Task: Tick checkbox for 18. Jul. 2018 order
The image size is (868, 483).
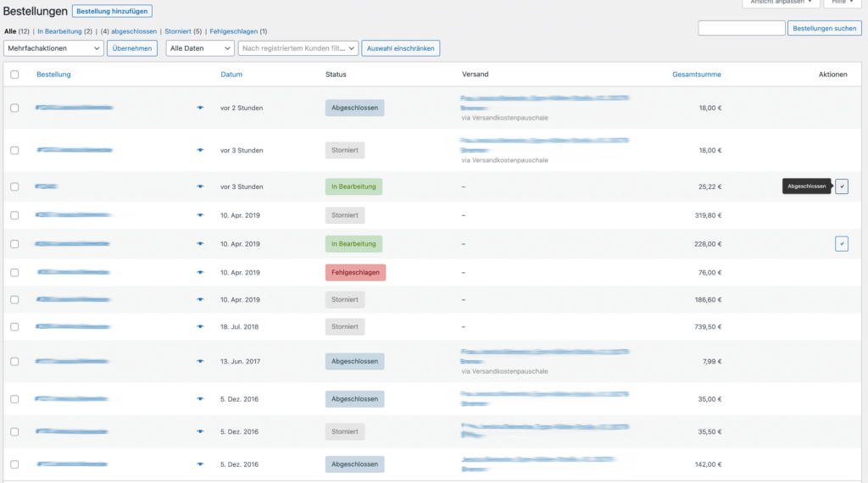Action: pos(14,326)
